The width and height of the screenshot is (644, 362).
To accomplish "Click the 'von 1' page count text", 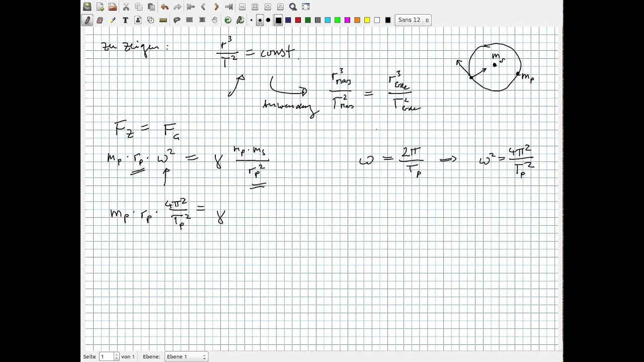I will (x=128, y=356).
